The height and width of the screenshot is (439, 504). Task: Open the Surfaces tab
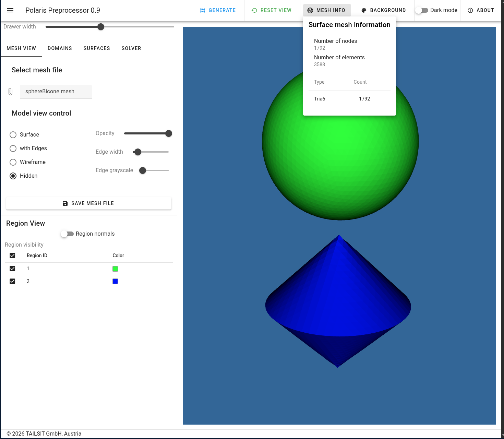click(x=97, y=48)
